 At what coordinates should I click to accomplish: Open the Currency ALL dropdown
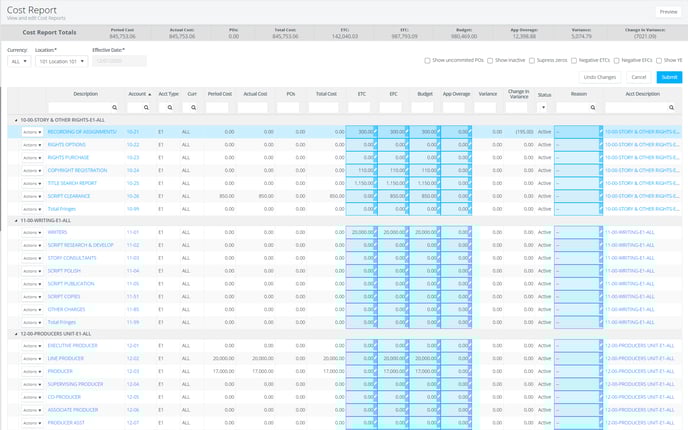[x=19, y=61]
